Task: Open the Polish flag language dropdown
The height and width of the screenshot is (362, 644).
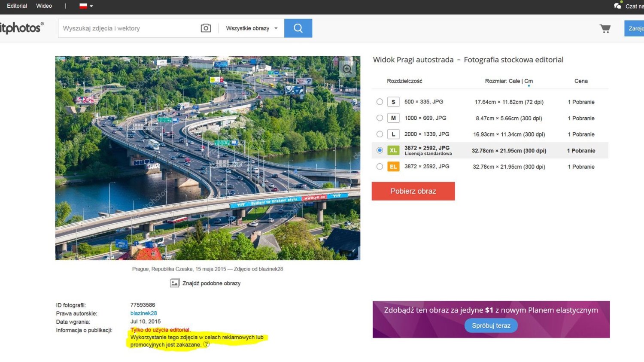Action: coord(86,6)
